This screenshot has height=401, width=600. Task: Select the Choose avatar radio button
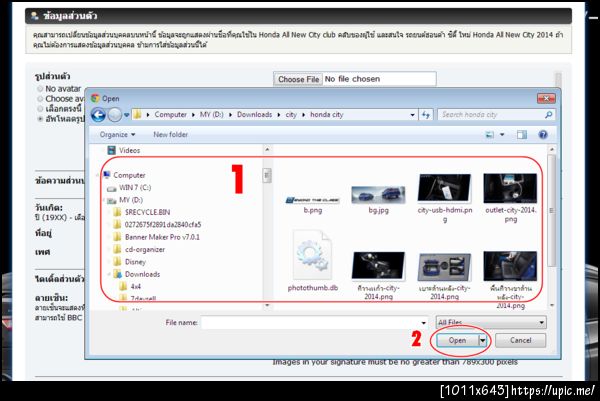(40, 99)
